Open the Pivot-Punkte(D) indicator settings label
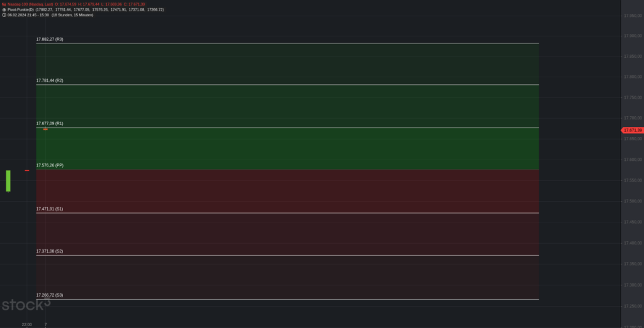 (x=20, y=9)
